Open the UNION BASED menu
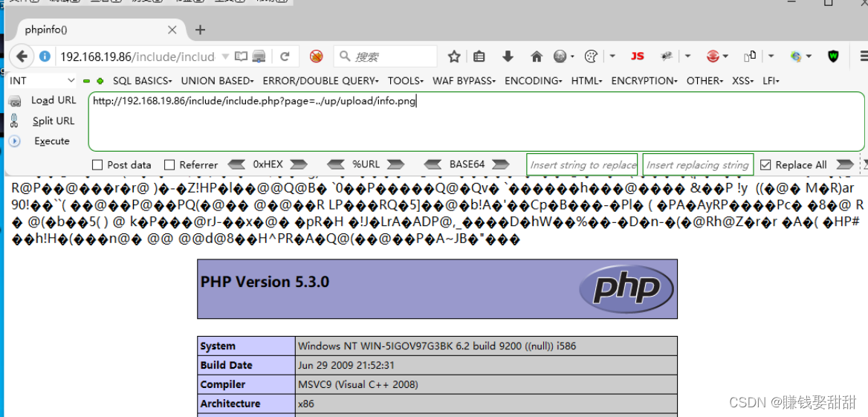 (x=217, y=81)
